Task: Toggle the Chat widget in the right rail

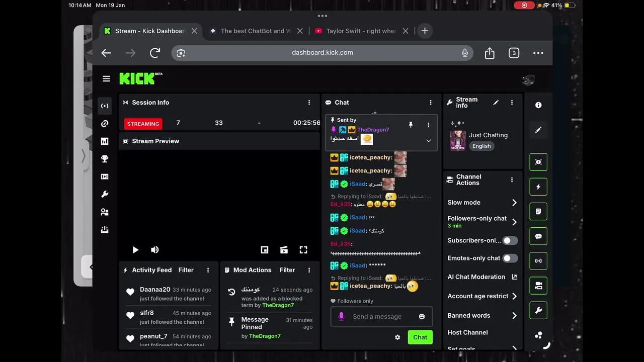Action: pos(538,236)
